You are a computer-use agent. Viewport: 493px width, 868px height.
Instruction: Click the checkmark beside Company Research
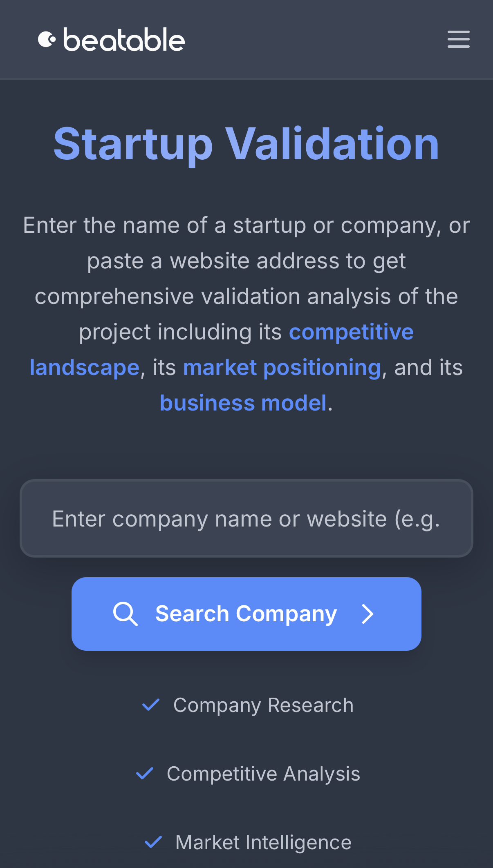pyautogui.click(x=151, y=705)
